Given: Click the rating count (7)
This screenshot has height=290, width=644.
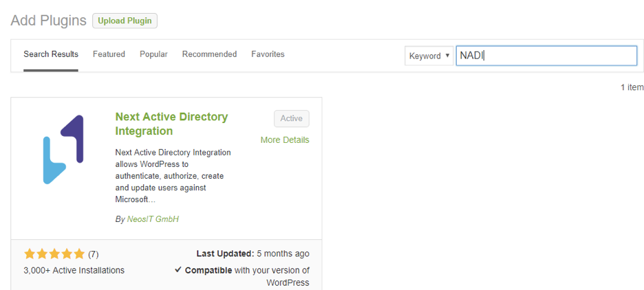Looking at the screenshot, I should 94,254.
